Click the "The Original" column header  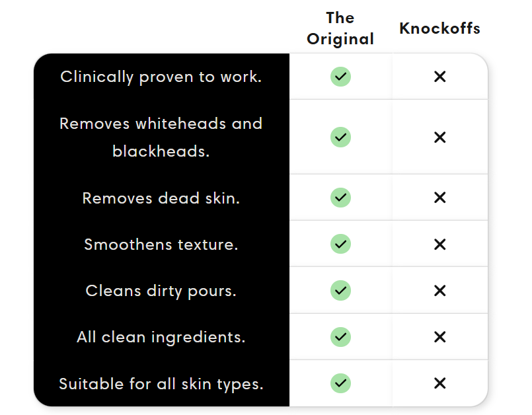[x=340, y=28]
